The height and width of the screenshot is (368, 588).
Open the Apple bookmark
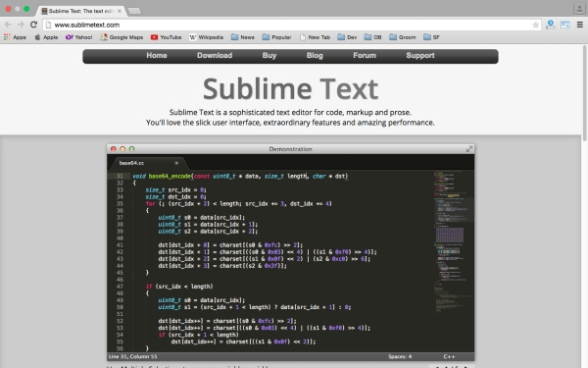point(46,37)
